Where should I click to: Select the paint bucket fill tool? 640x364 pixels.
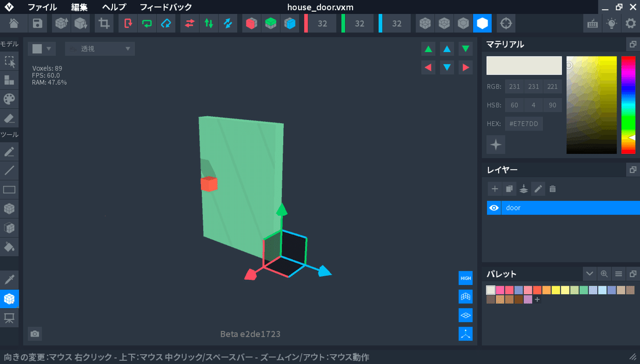9,247
